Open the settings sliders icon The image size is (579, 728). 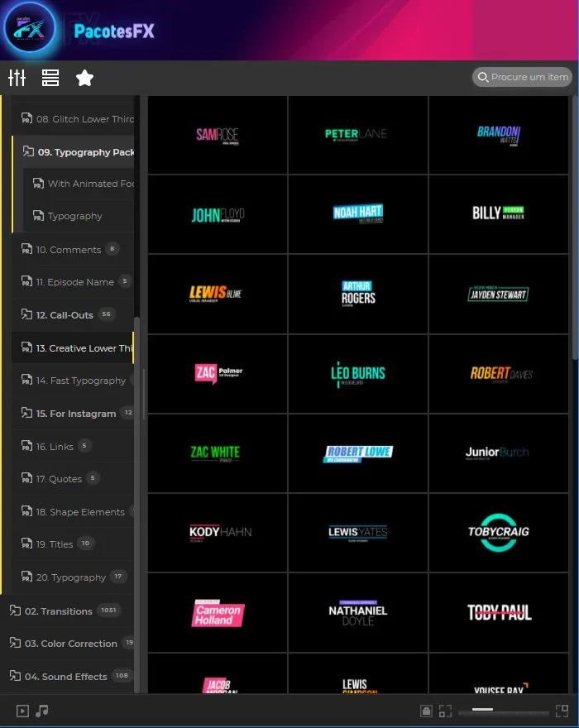(x=17, y=78)
